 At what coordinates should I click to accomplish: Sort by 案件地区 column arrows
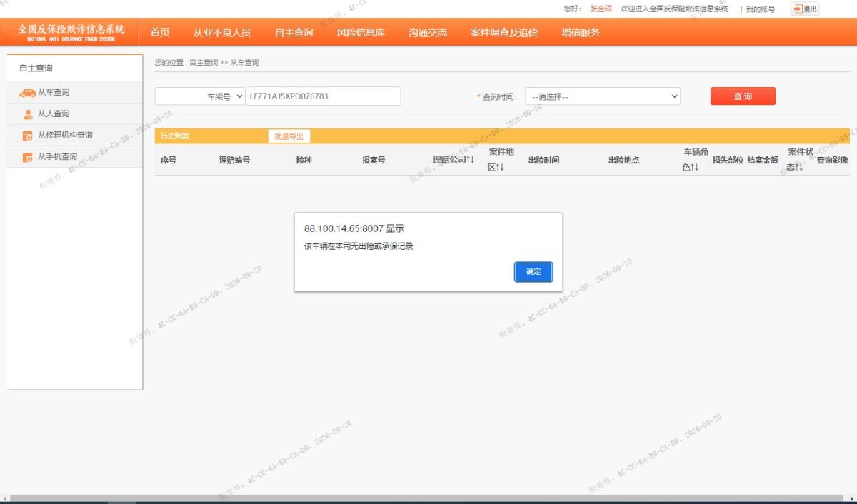501,167
